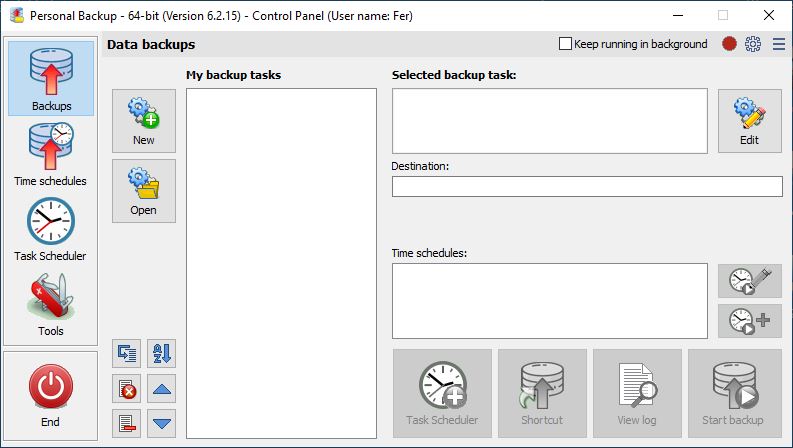Open the Backups section in sidebar
Image resolution: width=793 pixels, height=448 pixels.
tap(51, 78)
